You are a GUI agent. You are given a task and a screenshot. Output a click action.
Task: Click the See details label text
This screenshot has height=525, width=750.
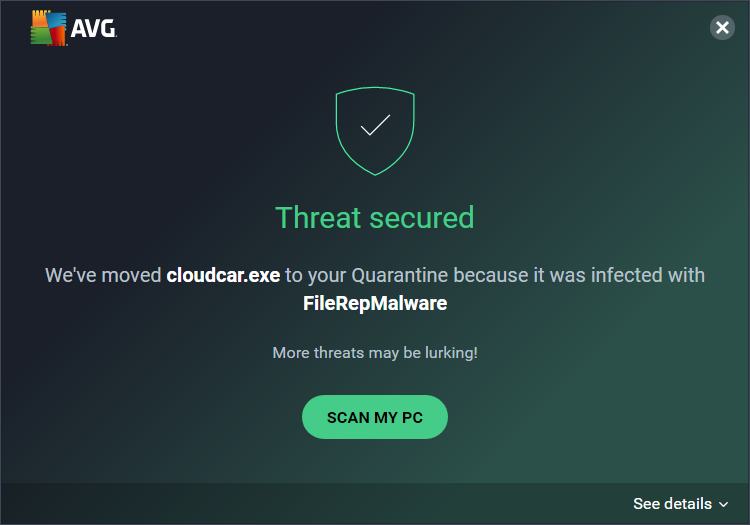[x=672, y=504]
